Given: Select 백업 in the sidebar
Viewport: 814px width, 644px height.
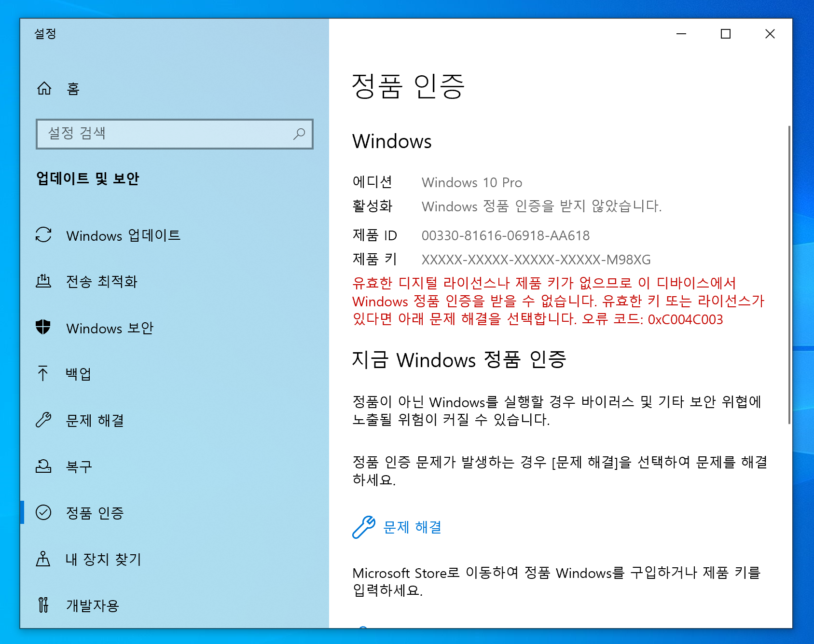Looking at the screenshot, I should pyautogui.click(x=175, y=374).
